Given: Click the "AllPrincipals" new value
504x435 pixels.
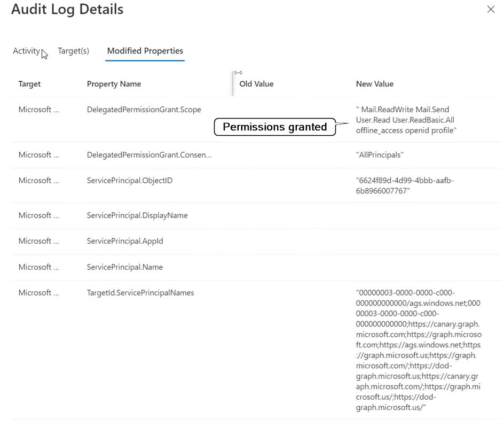Looking at the screenshot, I should coord(380,155).
